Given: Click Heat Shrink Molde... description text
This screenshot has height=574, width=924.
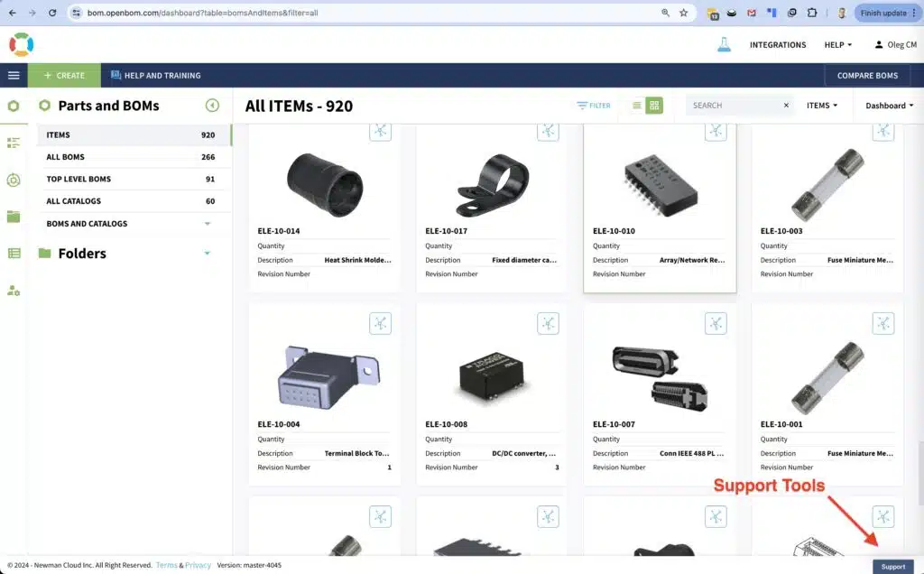Looking at the screenshot, I should tap(357, 260).
